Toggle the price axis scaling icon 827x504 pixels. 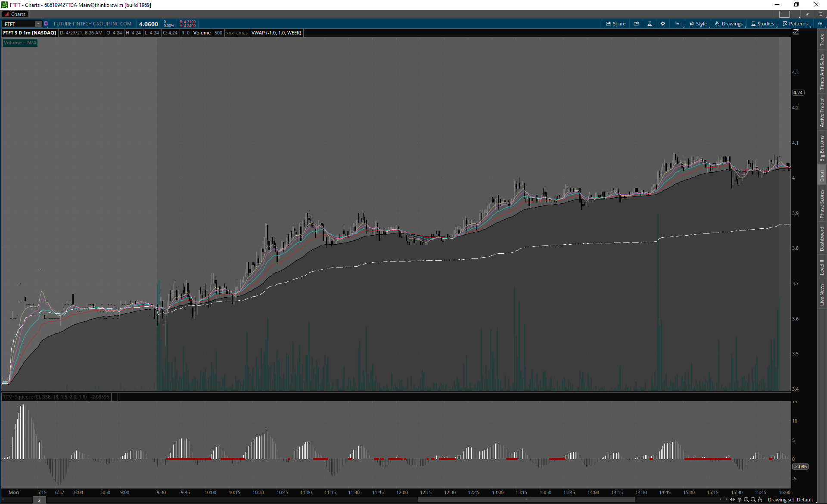point(796,32)
